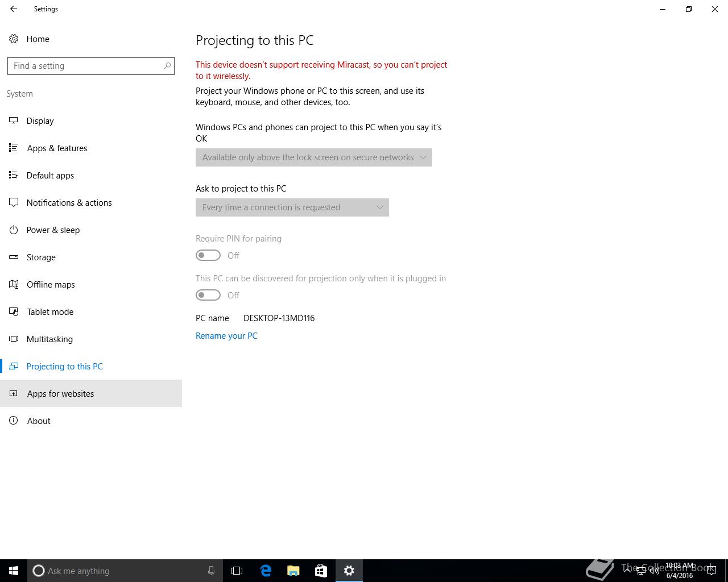Click the Settings gear on the taskbar
This screenshot has width=728, height=582.
tap(349, 571)
